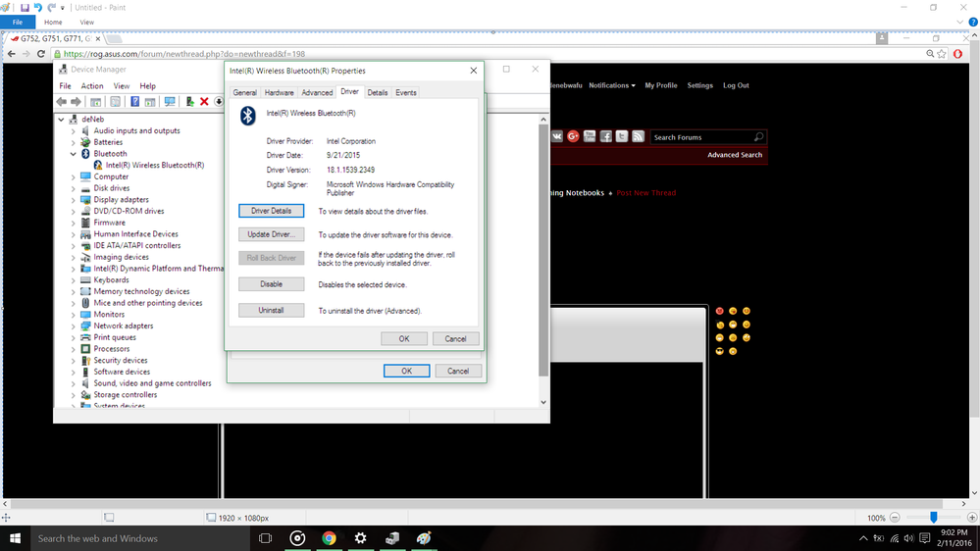Click the Facebook social icon

click(605, 137)
